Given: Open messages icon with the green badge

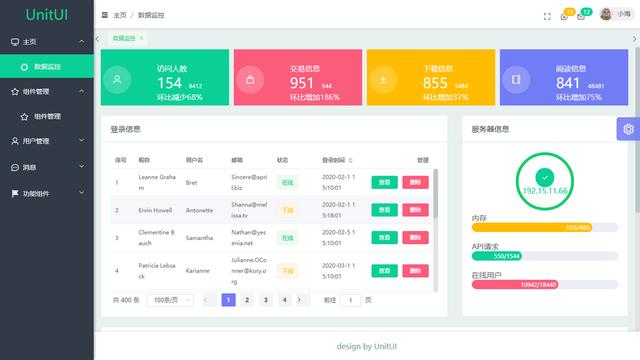Looking at the screenshot, I should 581,16.
